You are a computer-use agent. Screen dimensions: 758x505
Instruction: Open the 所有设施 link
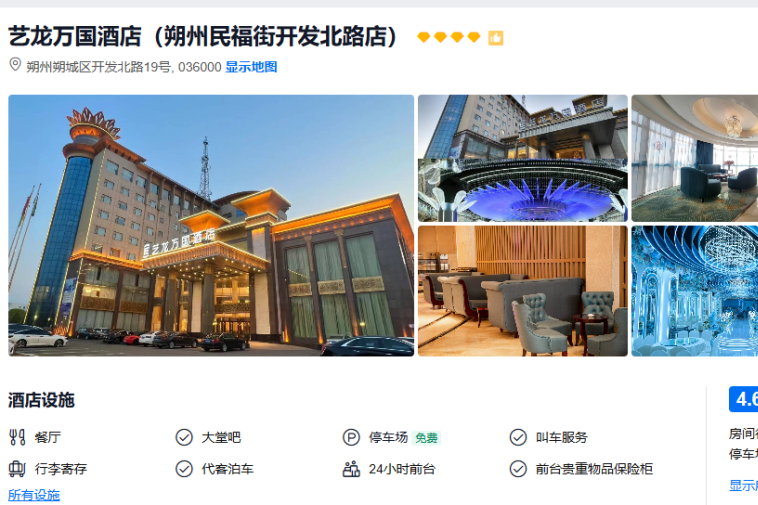[x=34, y=495]
